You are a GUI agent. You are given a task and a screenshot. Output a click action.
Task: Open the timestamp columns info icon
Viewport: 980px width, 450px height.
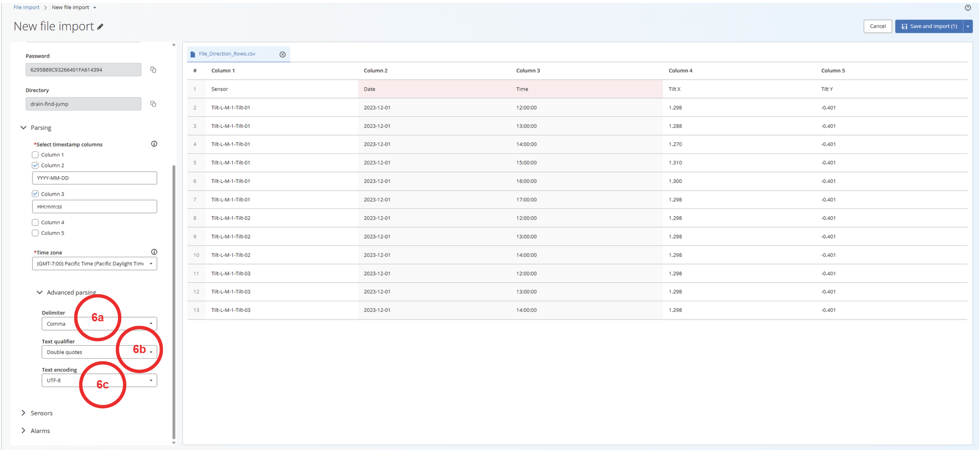coord(154,144)
